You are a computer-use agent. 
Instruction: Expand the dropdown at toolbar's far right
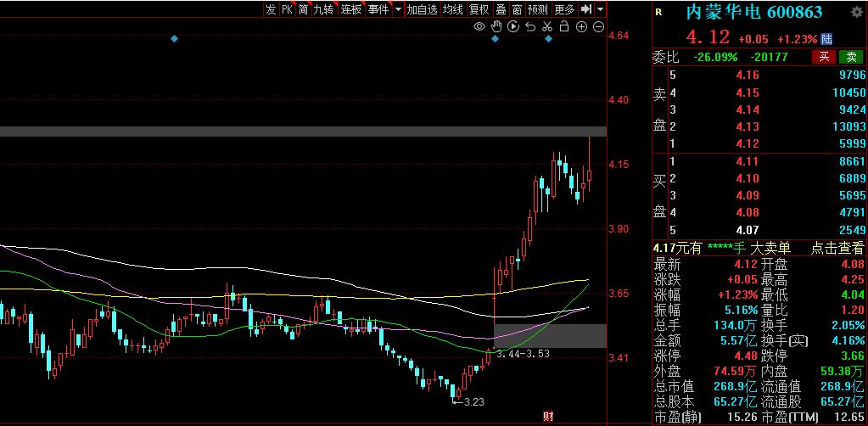[601, 9]
